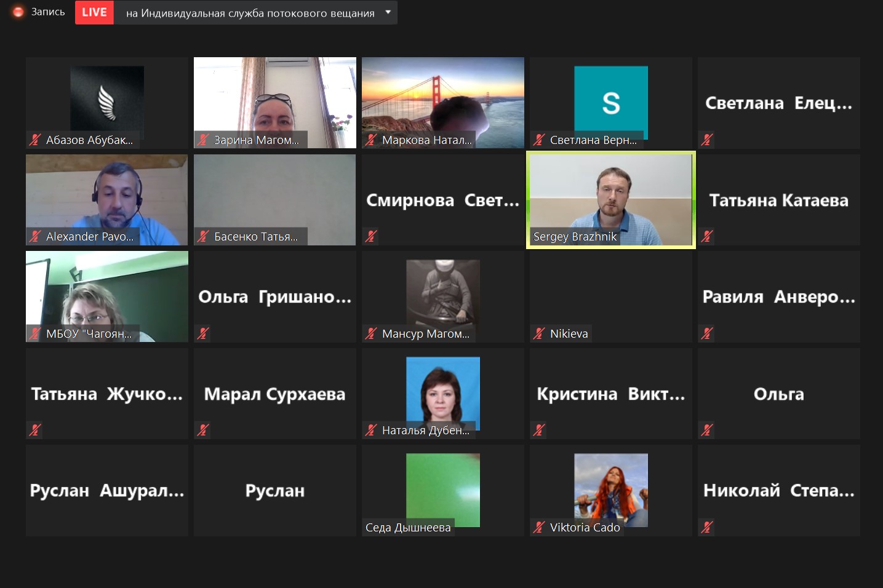
Task: Click muted mic icon on Светлана Елец tile
Action: pos(707,140)
